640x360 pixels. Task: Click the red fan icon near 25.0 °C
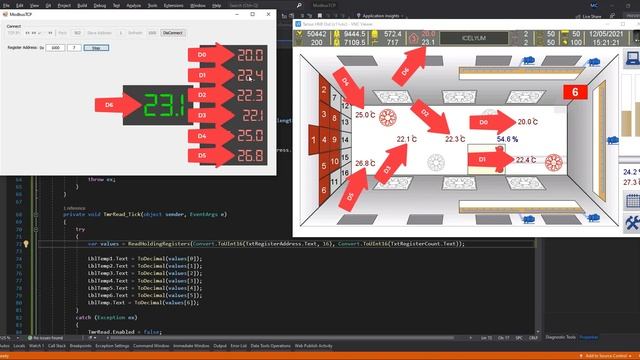pos(388,118)
